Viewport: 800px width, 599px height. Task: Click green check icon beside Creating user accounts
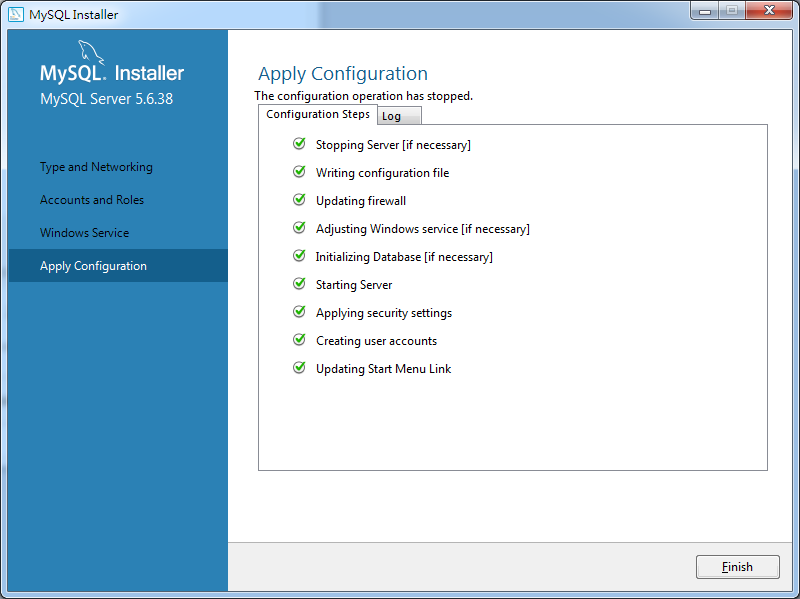pyautogui.click(x=299, y=340)
